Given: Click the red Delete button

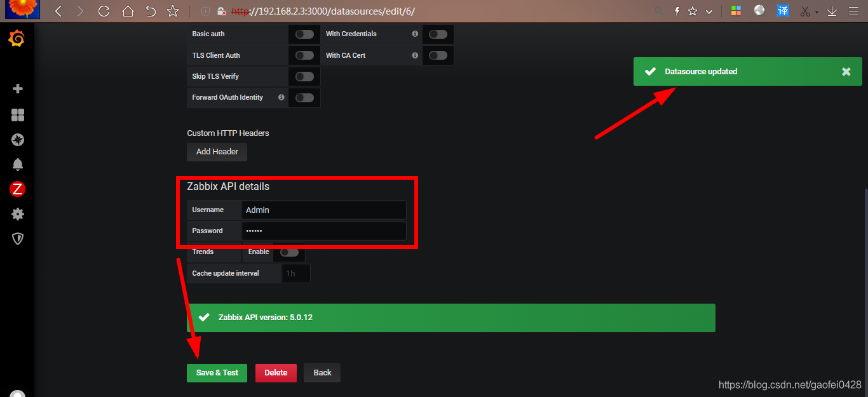Looking at the screenshot, I should tap(276, 373).
